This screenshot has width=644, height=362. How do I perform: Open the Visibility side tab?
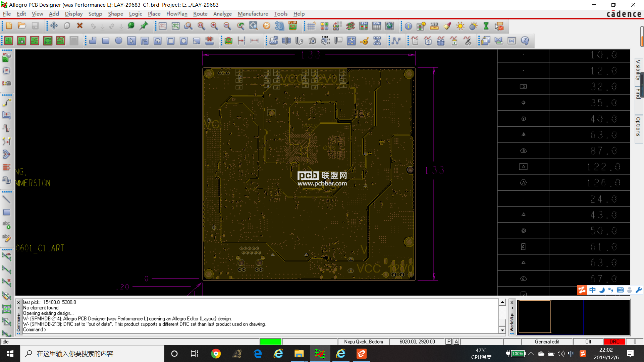tap(638, 70)
